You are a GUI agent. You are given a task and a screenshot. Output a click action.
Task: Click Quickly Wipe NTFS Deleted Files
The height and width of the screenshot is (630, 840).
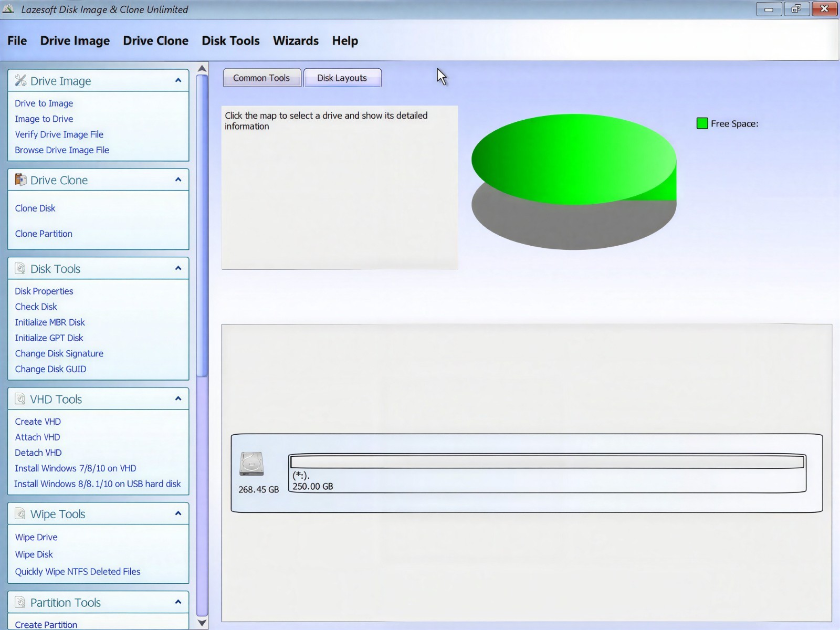[78, 572]
